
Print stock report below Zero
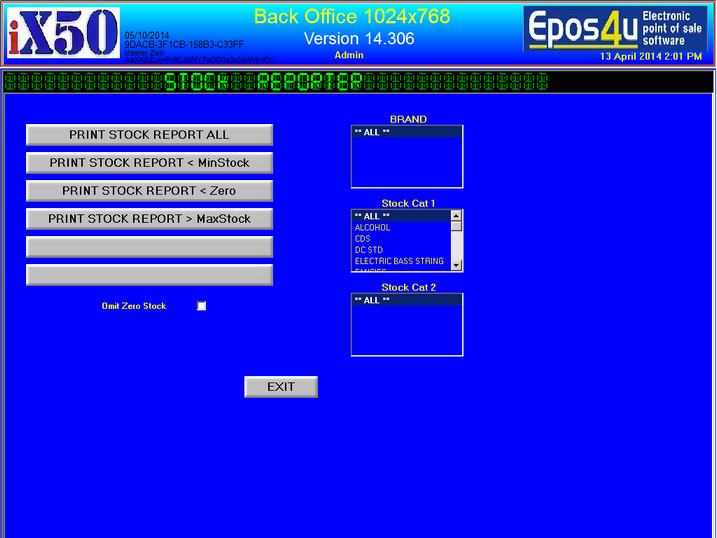[150, 191]
